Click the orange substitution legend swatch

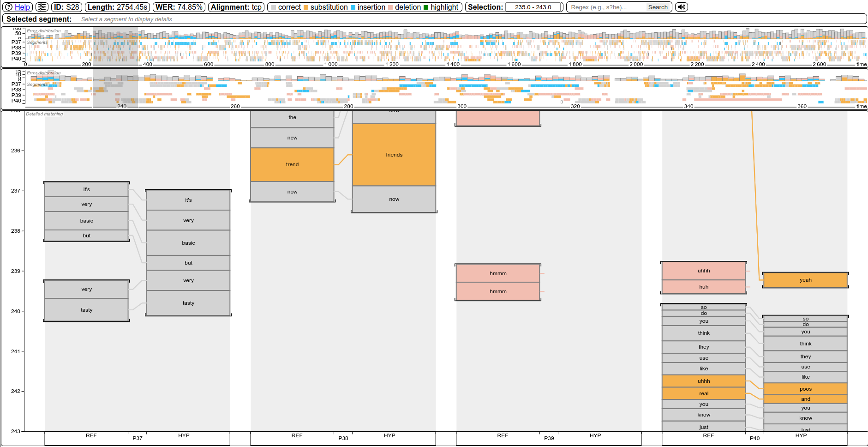click(305, 7)
